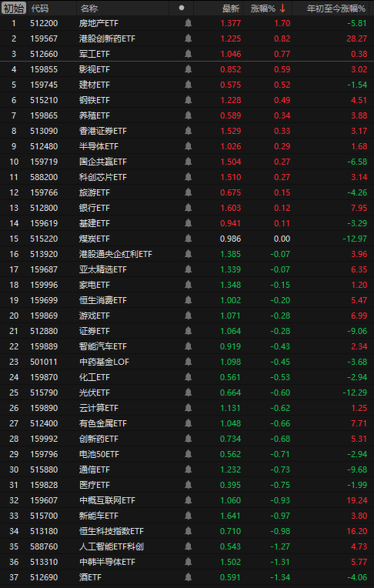Click the red sort arrow beside 涨幅%

pos(283,8)
